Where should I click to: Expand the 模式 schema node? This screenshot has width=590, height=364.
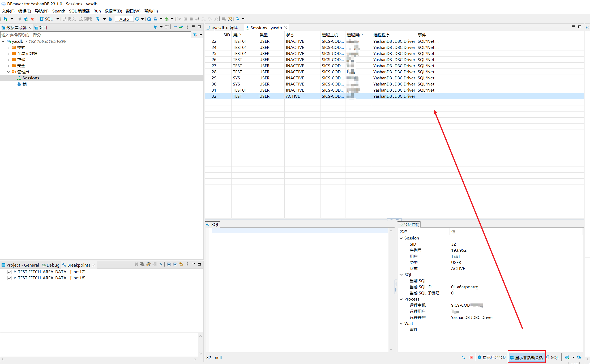8,48
